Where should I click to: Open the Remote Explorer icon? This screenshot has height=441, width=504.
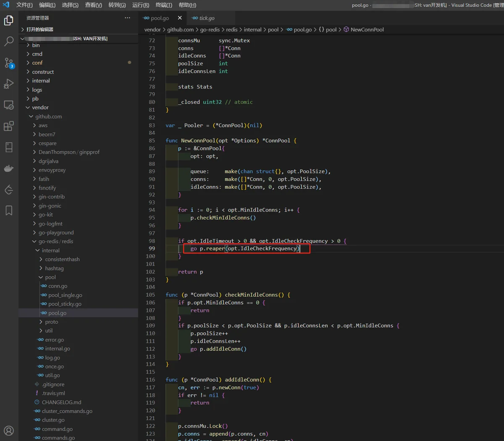[9, 105]
